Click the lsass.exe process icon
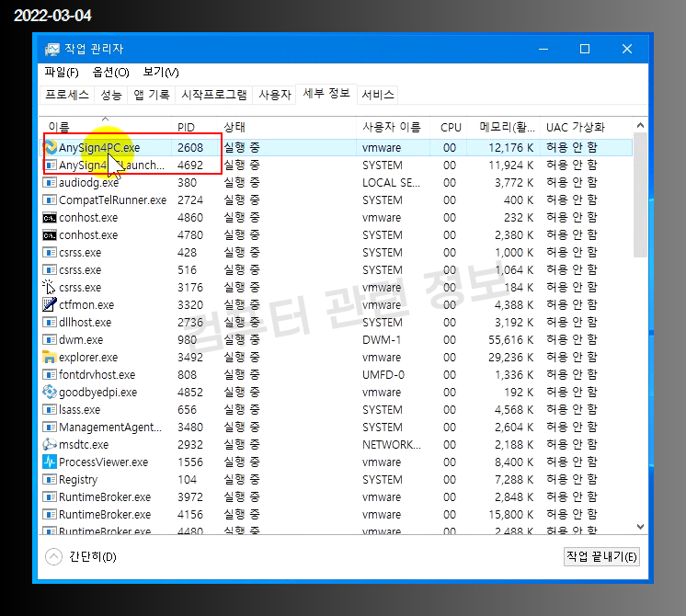Screen dimensions: 686x616 (x=50, y=410)
